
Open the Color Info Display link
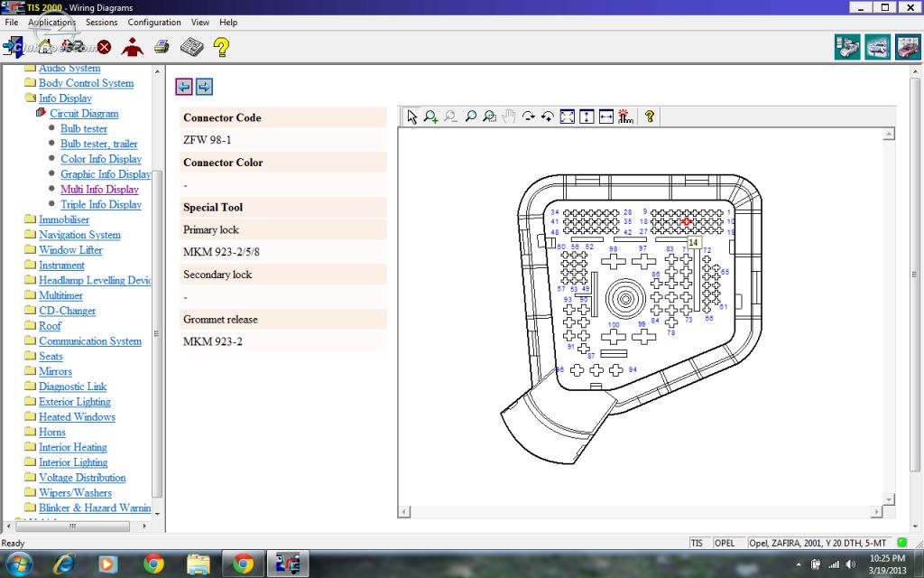[101, 159]
